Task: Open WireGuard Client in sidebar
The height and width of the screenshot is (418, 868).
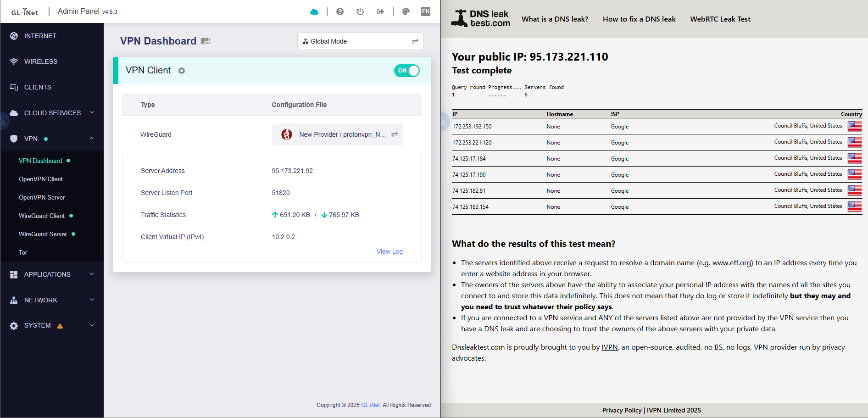Action: coord(42,216)
